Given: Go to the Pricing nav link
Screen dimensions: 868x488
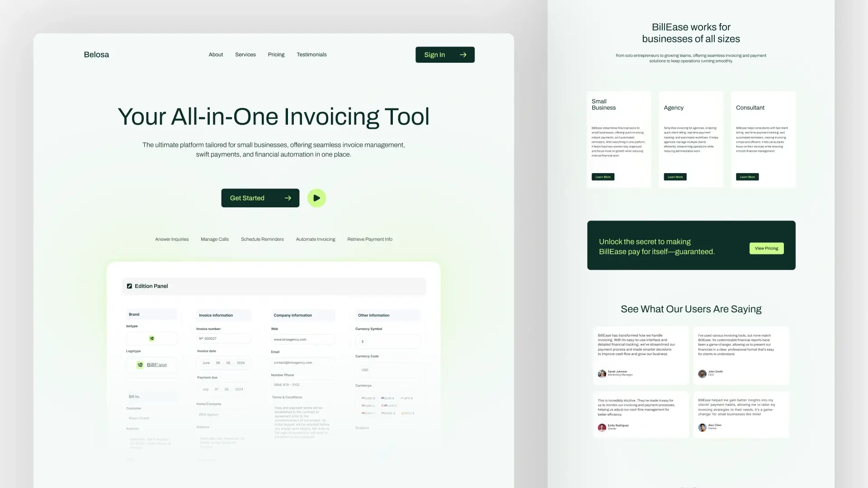Looking at the screenshot, I should pos(276,55).
